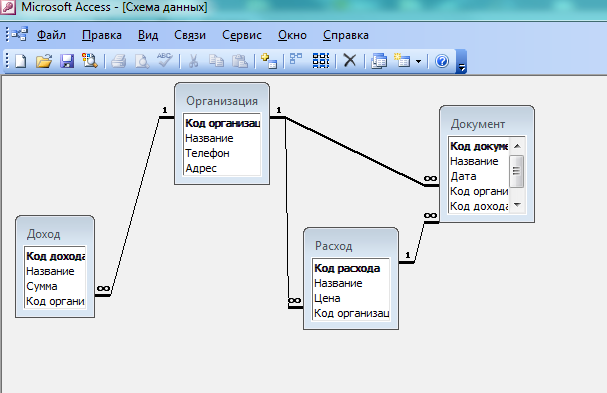Select relationship line from Организация to Документ

(355, 151)
